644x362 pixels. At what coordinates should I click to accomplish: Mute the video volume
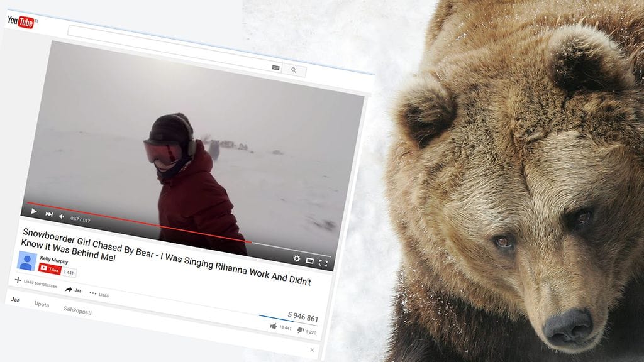pyautogui.click(x=62, y=216)
